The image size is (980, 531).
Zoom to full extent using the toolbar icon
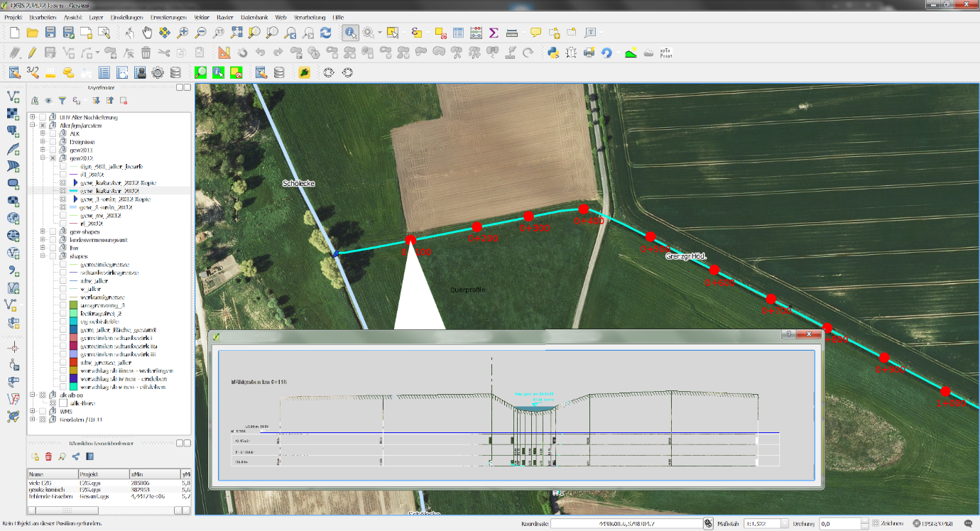236,33
